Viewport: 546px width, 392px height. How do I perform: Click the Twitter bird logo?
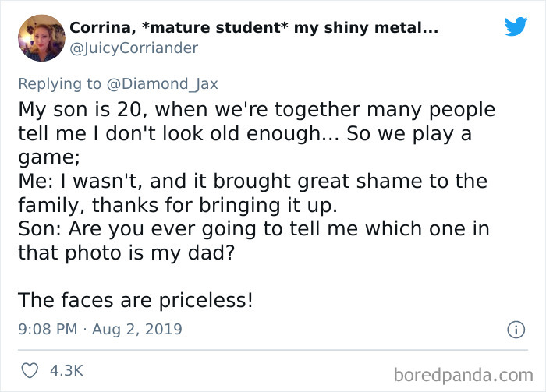516,26
